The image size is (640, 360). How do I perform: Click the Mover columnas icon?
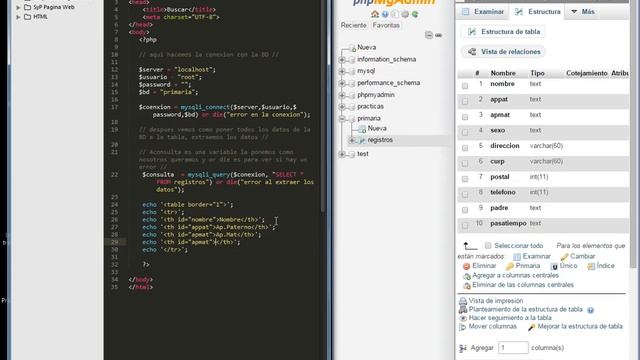(462, 327)
